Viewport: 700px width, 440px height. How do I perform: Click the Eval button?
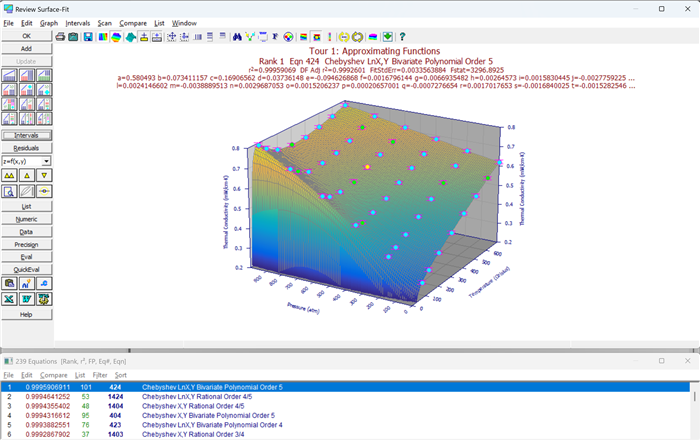tap(26, 257)
